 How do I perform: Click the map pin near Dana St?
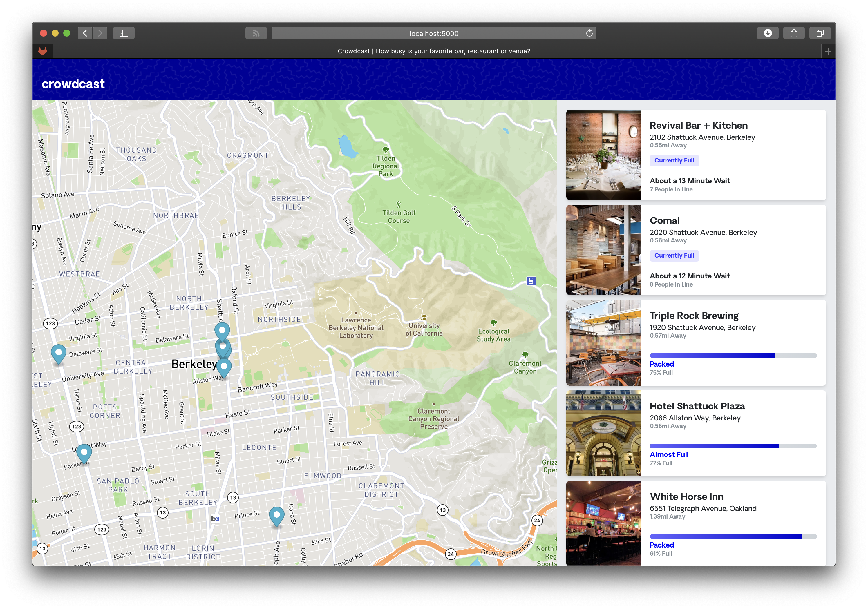[276, 515]
